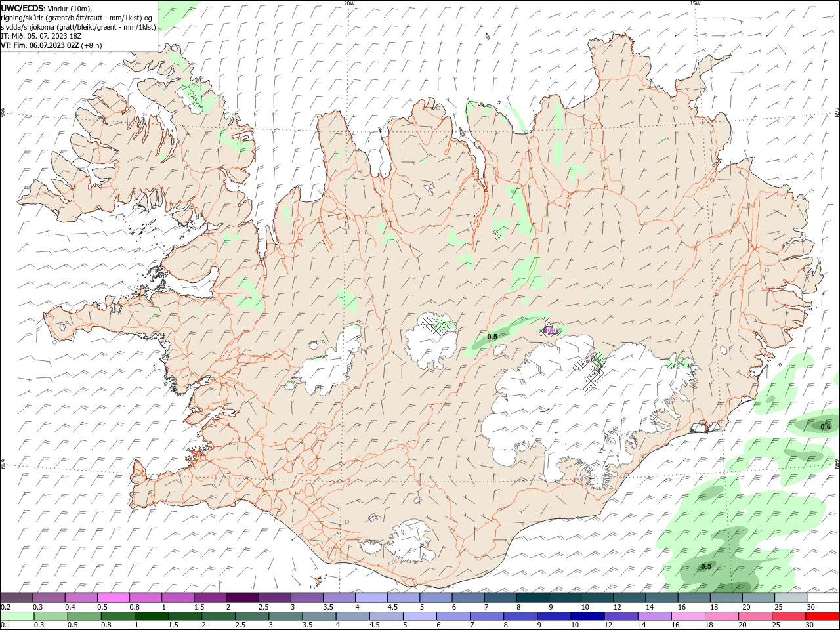The width and height of the screenshot is (840, 630).
Task: Click the top-row legend swatch labeled 0.5
Action: (113, 597)
